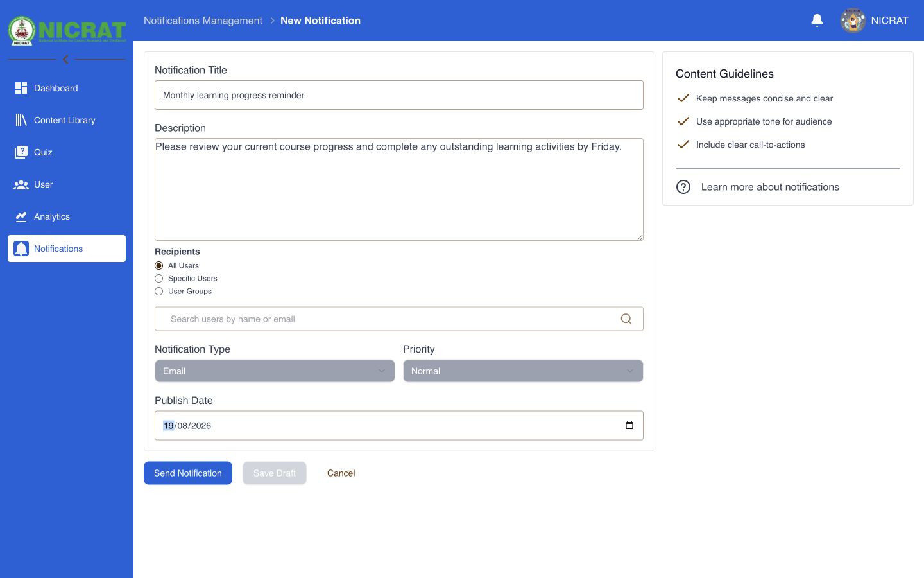This screenshot has width=924, height=578.
Task: Open the NICRAT username in header
Action: tap(889, 21)
